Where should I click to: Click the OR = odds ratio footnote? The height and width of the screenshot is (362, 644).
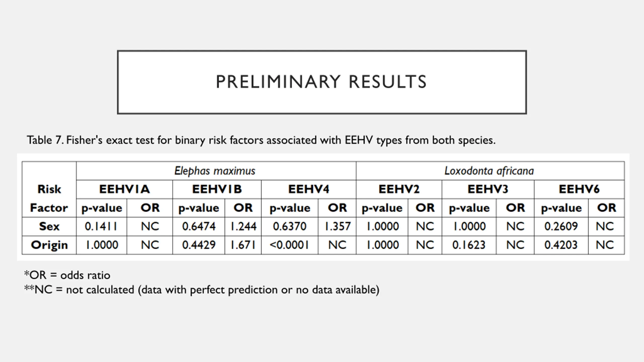[67, 275]
